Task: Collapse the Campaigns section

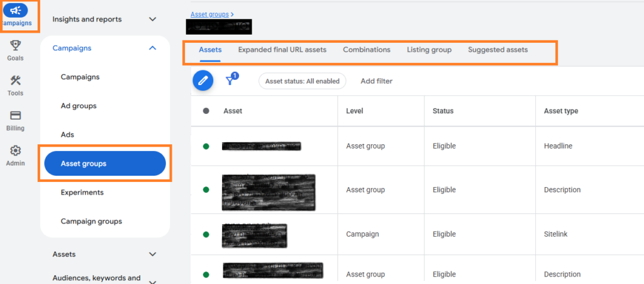Action: [x=152, y=48]
